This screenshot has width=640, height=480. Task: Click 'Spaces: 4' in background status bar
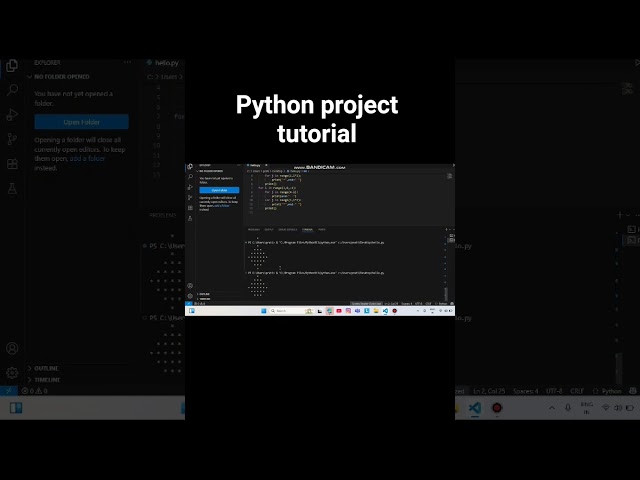tap(526, 391)
